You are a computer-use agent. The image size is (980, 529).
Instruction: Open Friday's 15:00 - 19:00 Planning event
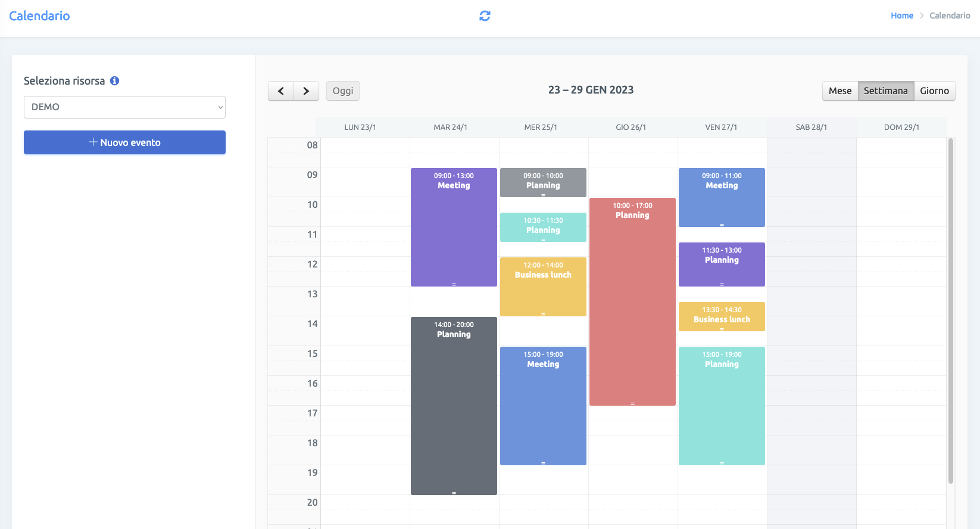722,406
